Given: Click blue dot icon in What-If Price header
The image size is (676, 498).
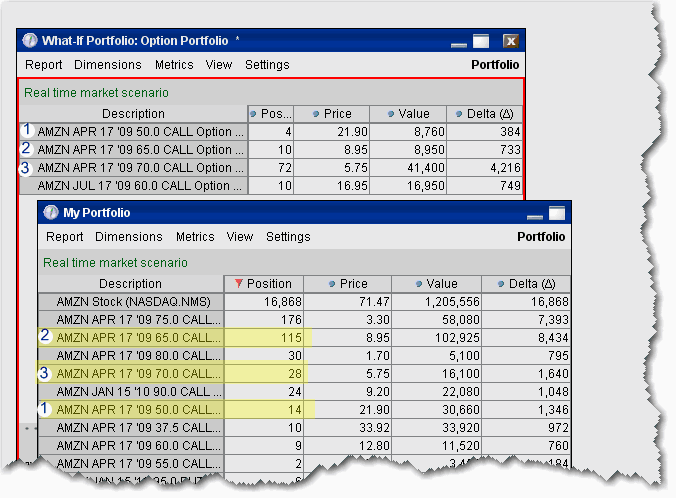Looking at the screenshot, I should [x=315, y=114].
